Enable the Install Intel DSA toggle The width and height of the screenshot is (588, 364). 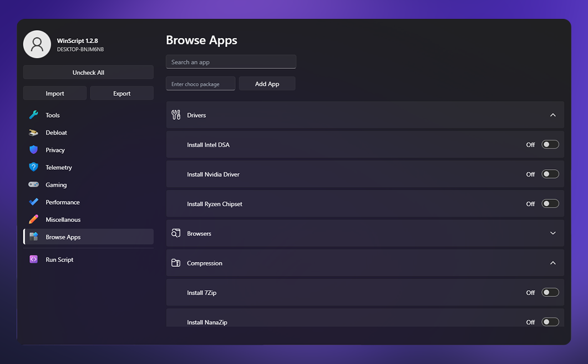(550, 144)
